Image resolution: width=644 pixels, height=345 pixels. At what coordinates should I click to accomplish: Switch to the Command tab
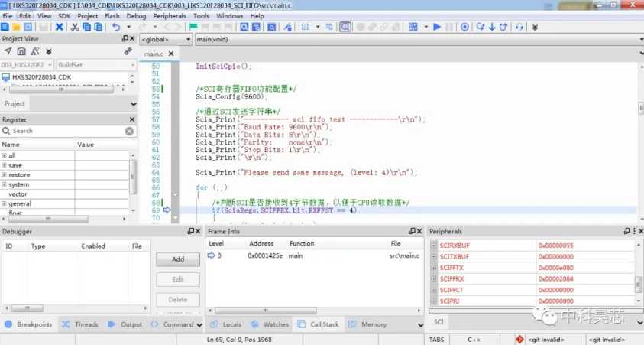click(172, 324)
